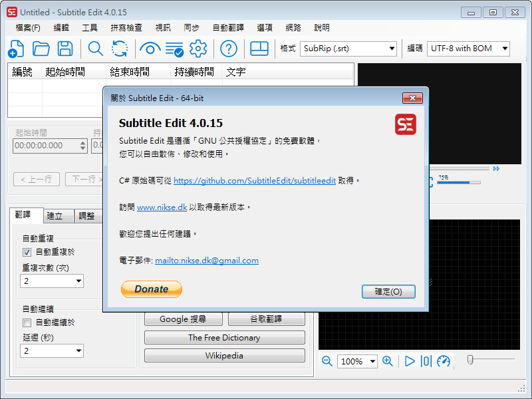Click the Replace circular arrows icon
532x399 pixels.
pyautogui.click(x=120, y=49)
